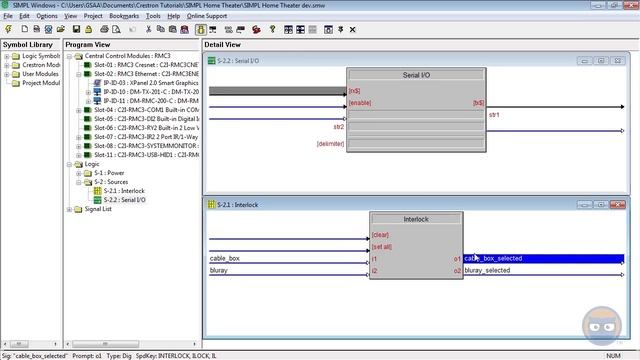
Task: Collapse Central Control Modules : RMC3 node
Action: pyautogui.click(x=69, y=56)
